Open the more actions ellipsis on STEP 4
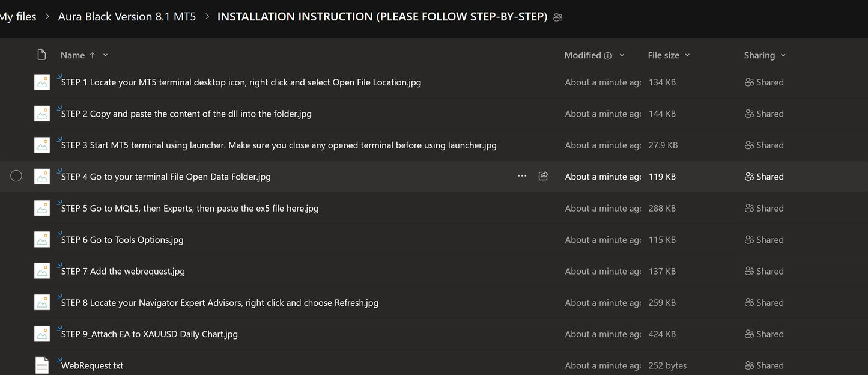The width and height of the screenshot is (868, 375). (522, 176)
